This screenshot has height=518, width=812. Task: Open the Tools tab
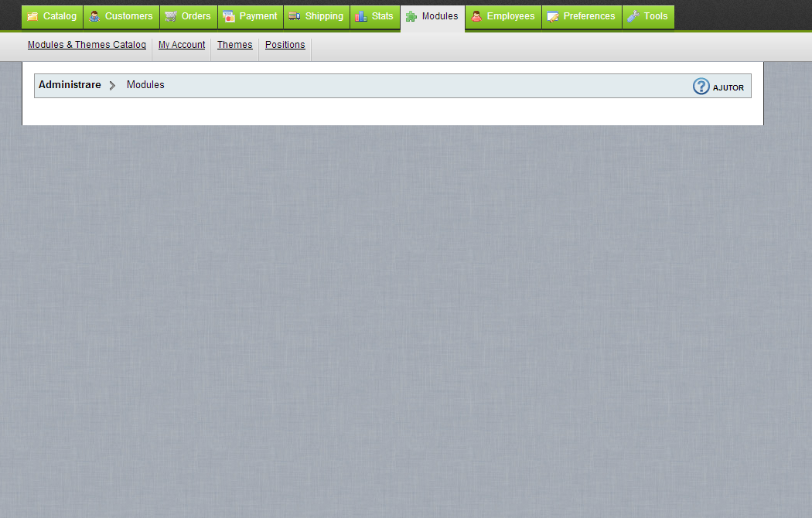pos(648,17)
